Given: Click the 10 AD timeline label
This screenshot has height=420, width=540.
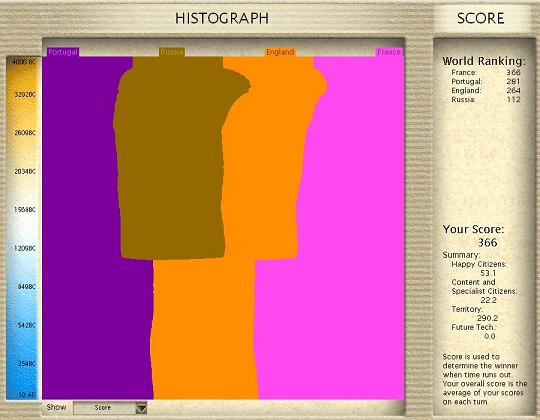Looking at the screenshot, I should click(27, 395).
